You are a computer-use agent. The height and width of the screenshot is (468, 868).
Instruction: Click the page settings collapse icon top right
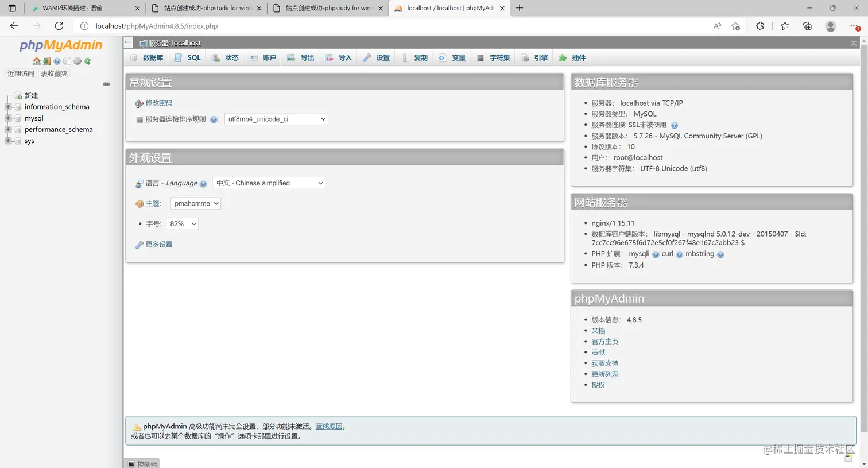(853, 43)
